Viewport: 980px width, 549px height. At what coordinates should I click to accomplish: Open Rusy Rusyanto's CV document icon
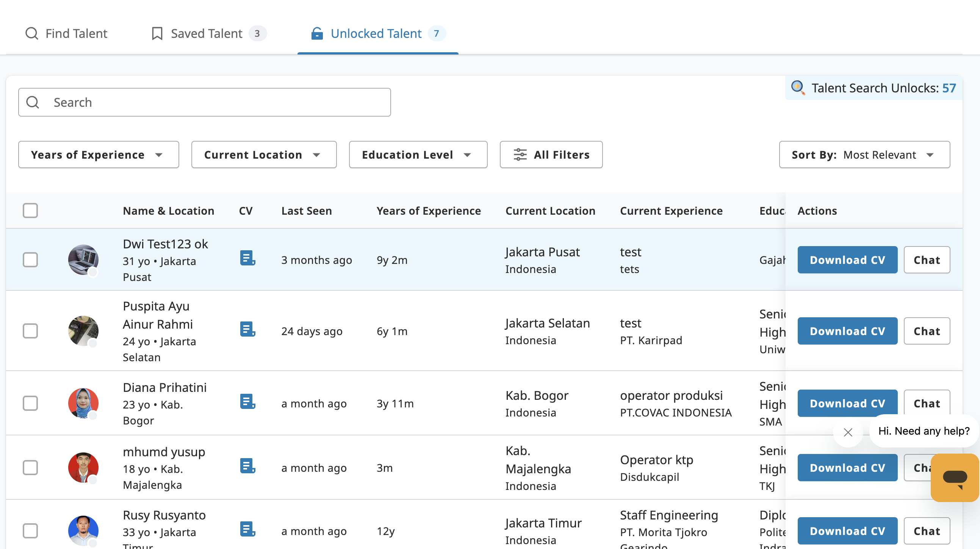point(247,529)
